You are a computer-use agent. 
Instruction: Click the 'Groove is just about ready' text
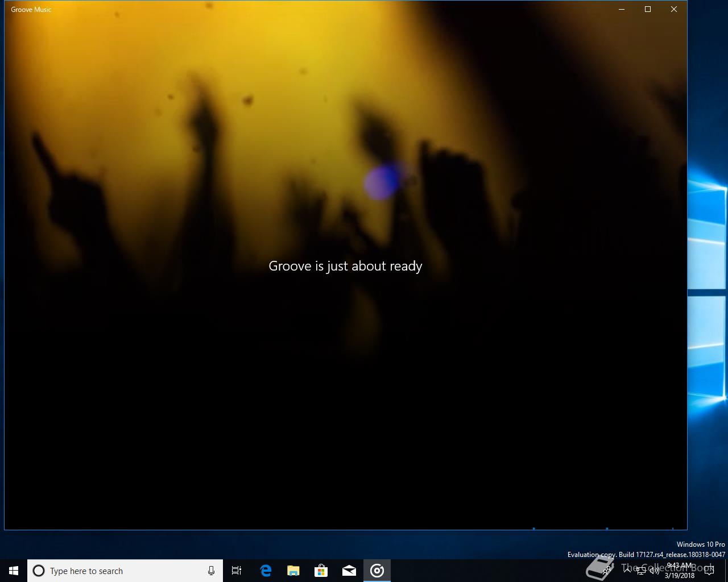[345, 266]
